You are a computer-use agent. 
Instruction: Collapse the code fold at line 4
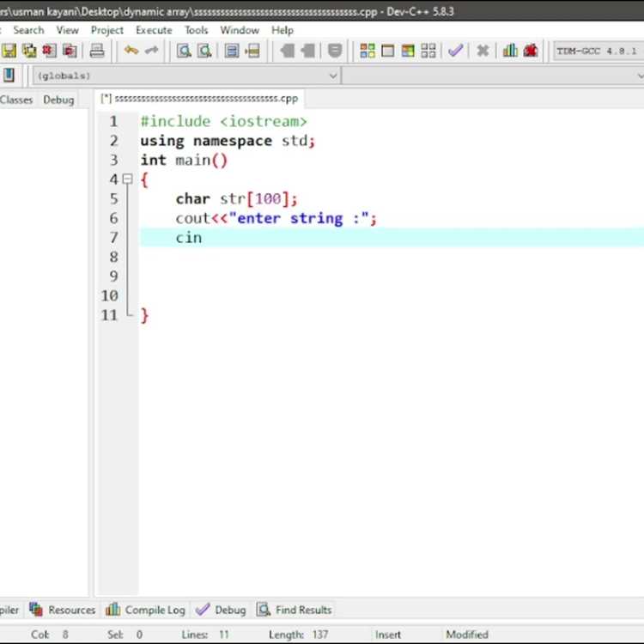click(128, 179)
